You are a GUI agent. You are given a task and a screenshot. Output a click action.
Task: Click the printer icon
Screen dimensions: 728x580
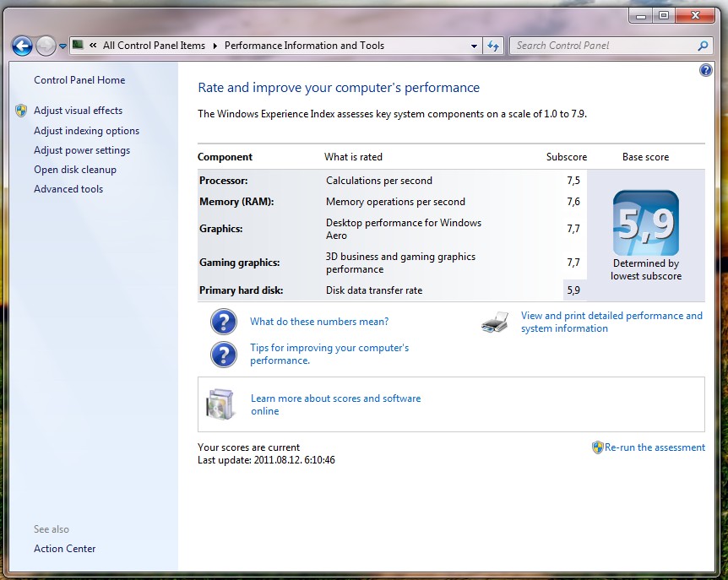(x=495, y=322)
